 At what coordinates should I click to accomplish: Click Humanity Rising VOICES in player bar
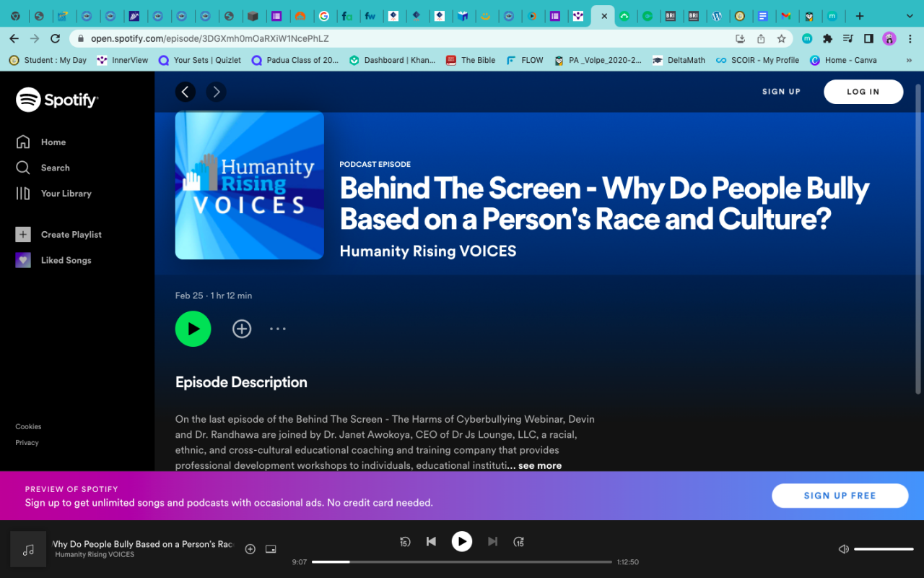coord(95,555)
